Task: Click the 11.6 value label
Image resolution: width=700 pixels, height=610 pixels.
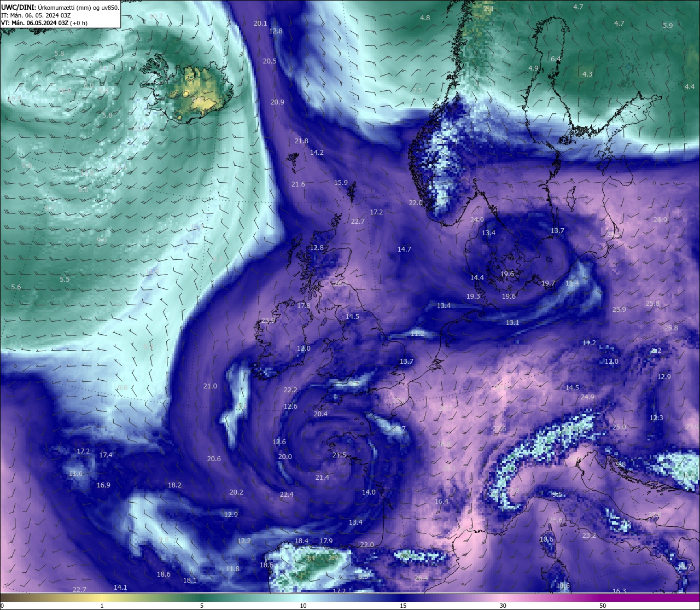Action: [x=75, y=474]
